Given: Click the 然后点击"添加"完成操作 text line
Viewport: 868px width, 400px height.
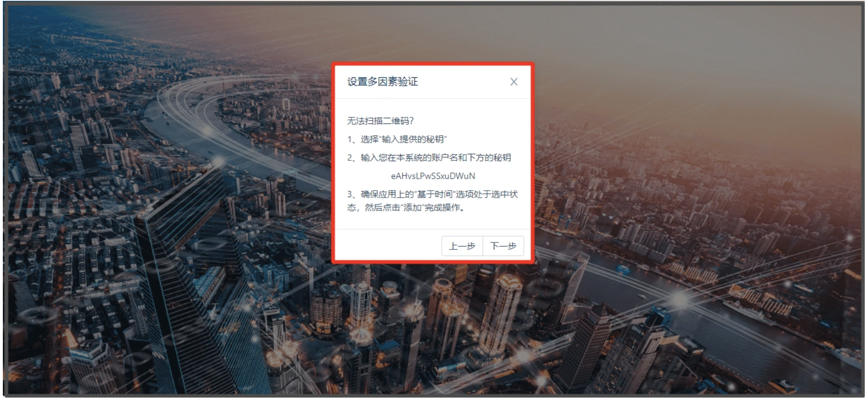Looking at the screenshot, I should (x=406, y=208).
